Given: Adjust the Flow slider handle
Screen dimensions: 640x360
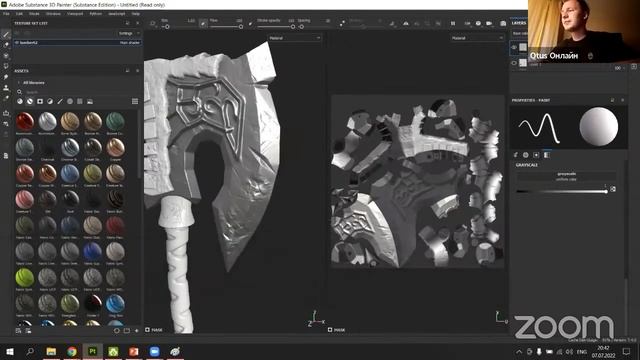Looking at the screenshot, I should pos(241,27).
